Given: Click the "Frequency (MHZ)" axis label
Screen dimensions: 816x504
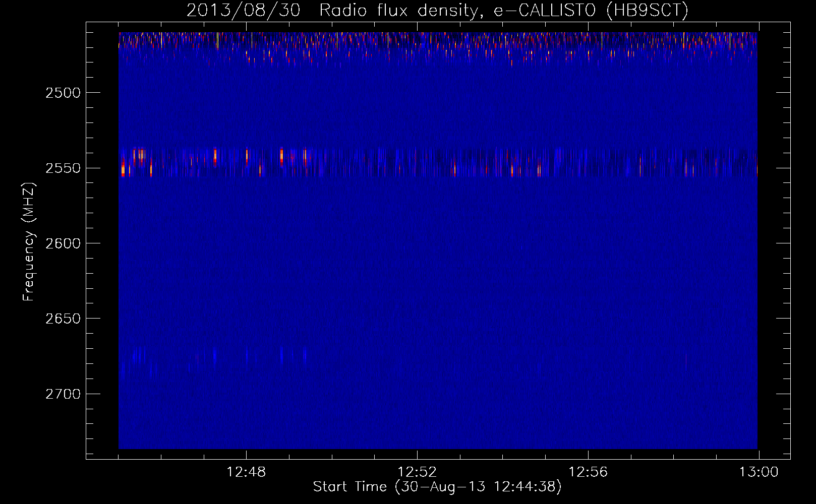Looking at the screenshot, I should point(29,242).
